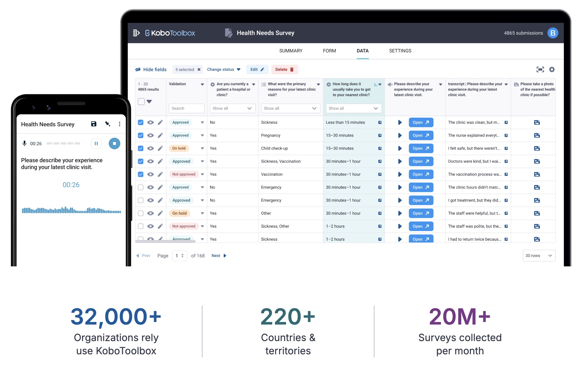This screenshot has width=588, height=375.
Task: Click the Validation Search input field
Action: point(186,108)
